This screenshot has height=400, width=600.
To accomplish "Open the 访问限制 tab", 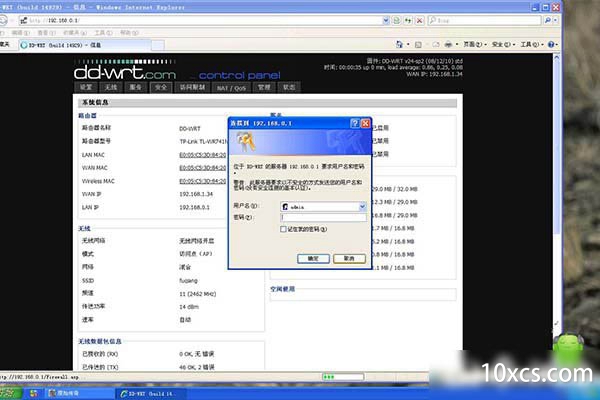I will click(191, 88).
